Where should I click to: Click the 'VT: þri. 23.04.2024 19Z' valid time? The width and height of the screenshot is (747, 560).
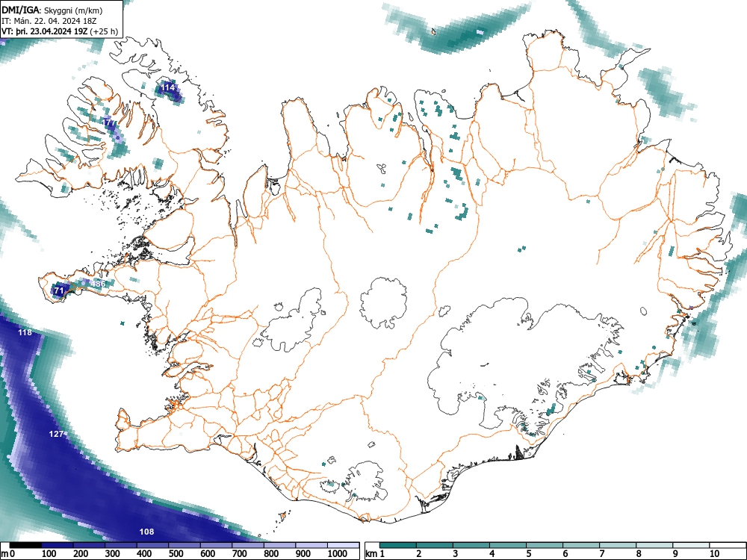point(45,31)
